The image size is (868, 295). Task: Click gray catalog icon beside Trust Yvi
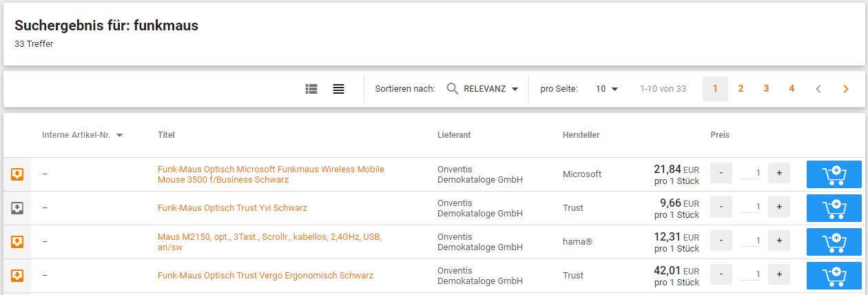pyautogui.click(x=17, y=208)
